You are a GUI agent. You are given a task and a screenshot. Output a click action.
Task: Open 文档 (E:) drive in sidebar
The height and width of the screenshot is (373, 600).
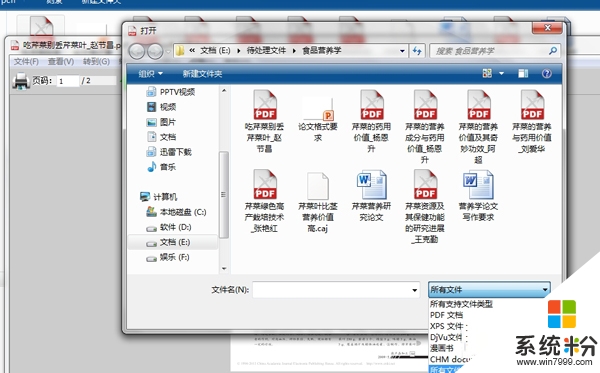(x=168, y=242)
